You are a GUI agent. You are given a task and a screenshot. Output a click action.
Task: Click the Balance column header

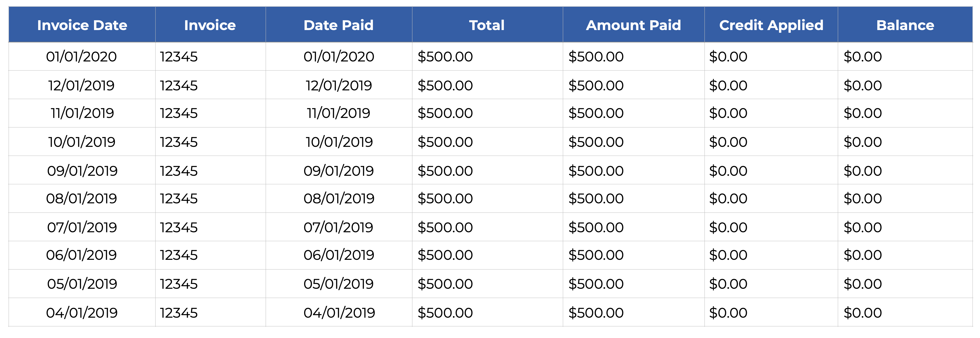pyautogui.click(x=905, y=25)
